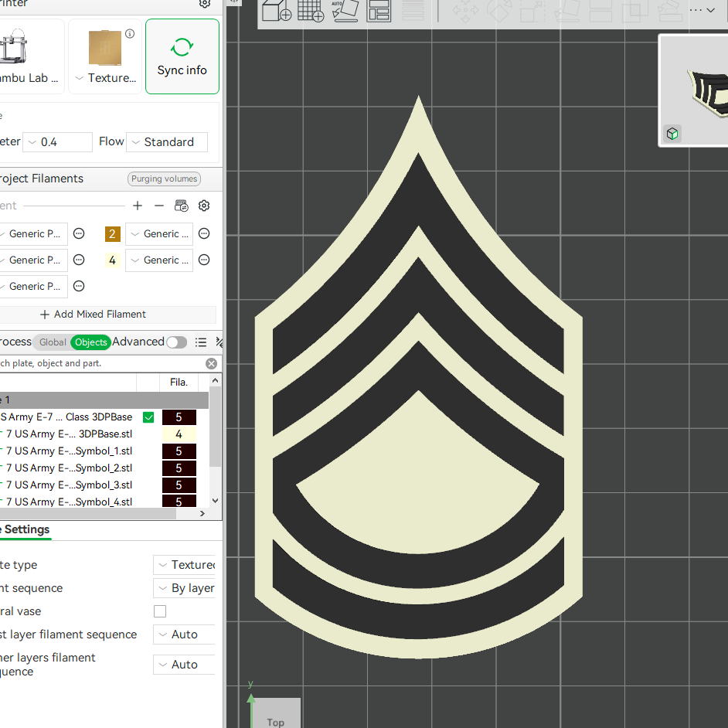This screenshot has height=728, width=728.
Task: Click the Bambu Lab printer image
Action: click(13, 46)
